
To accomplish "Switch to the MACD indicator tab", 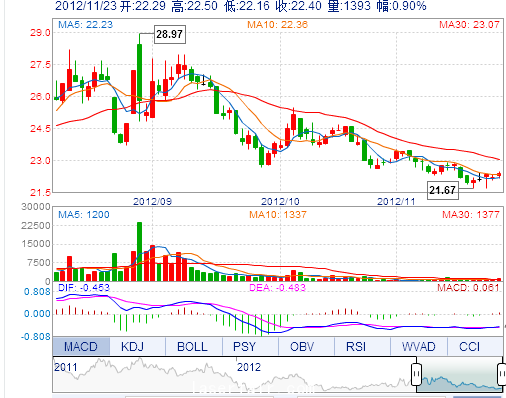I will click(x=81, y=347).
